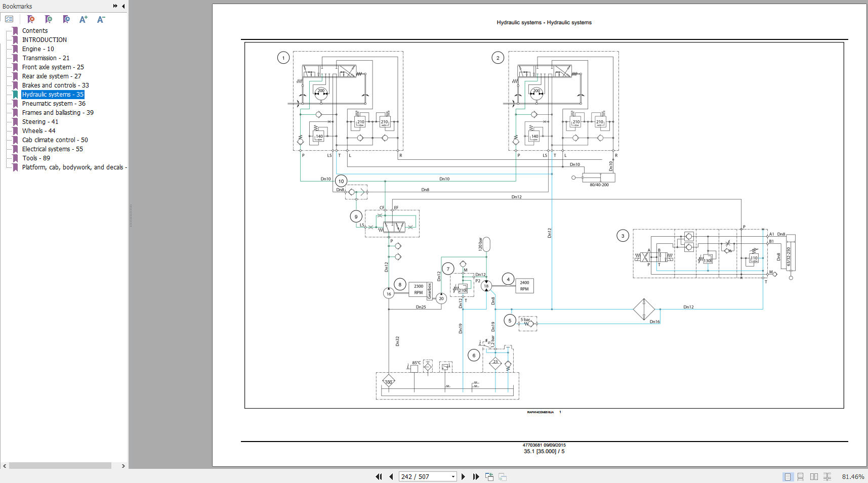Click the bookmark destination/properties icon
The width and height of the screenshot is (868, 483).
coord(66,19)
